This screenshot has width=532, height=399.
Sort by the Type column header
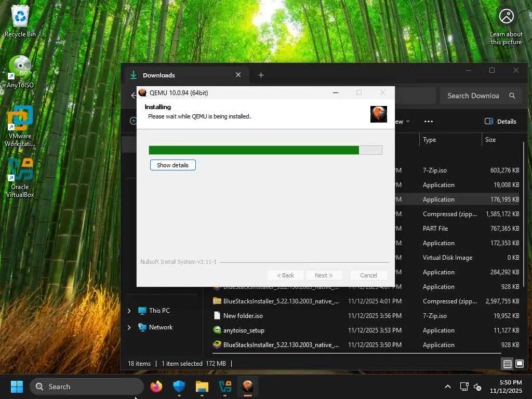(x=449, y=140)
